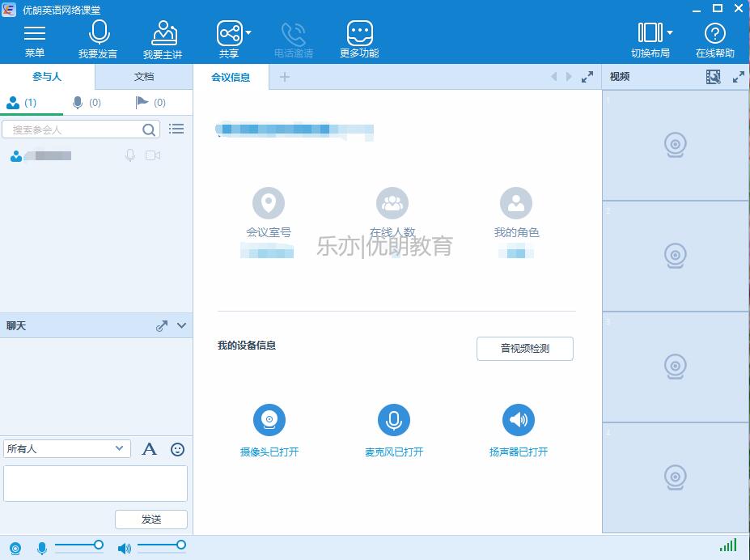Click the emoji icon in chat

(x=178, y=449)
